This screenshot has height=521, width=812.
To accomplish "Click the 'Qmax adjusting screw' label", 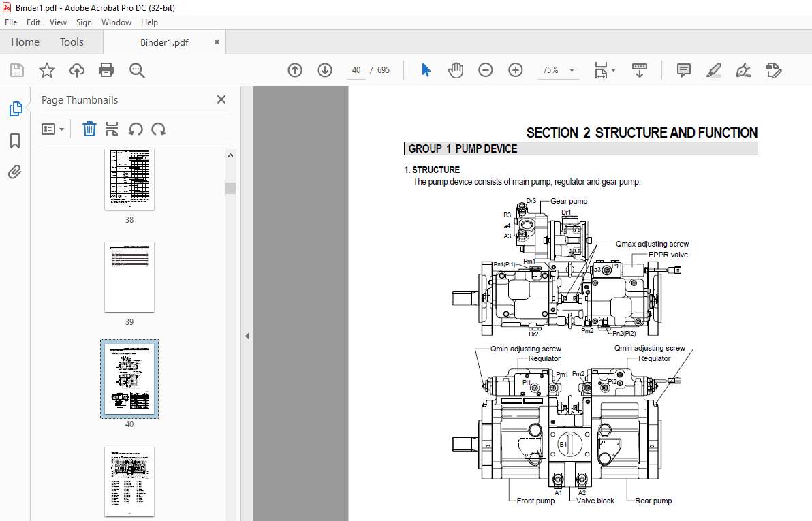I will [652, 244].
